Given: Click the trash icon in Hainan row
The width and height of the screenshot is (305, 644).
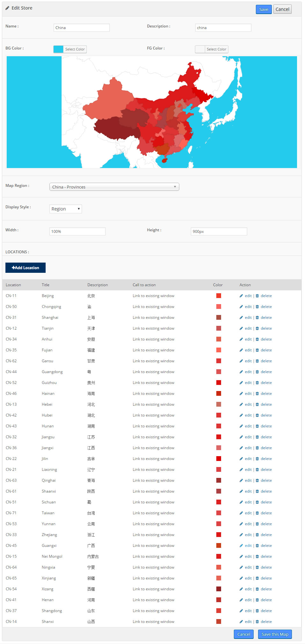Looking at the screenshot, I should [257, 394].
